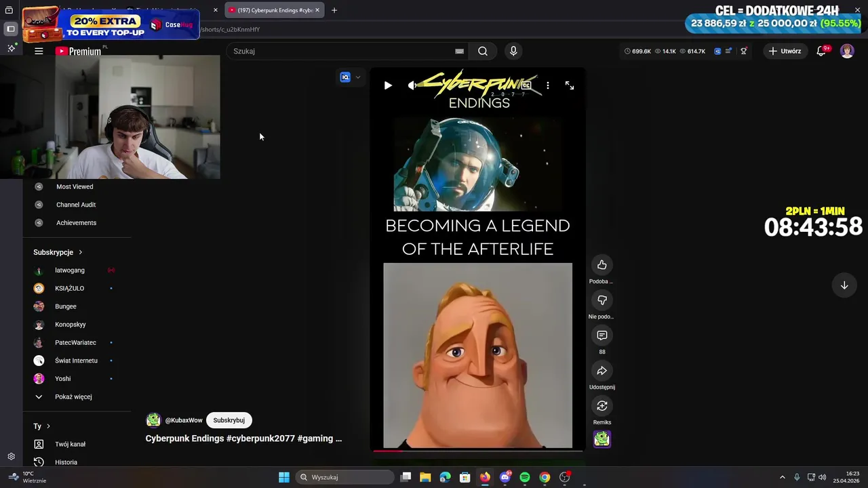Image resolution: width=868 pixels, height=488 pixels.
Task: Open Discord from the taskbar
Action: (x=505, y=477)
